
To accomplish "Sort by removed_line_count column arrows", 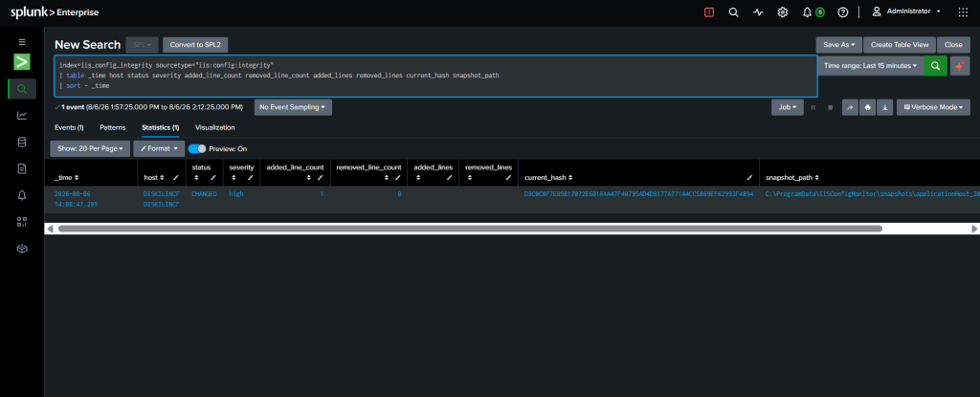I will [x=387, y=179].
